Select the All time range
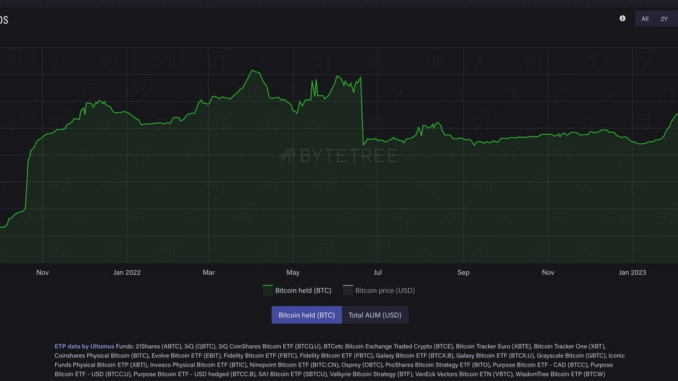678x381 pixels. tap(645, 19)
